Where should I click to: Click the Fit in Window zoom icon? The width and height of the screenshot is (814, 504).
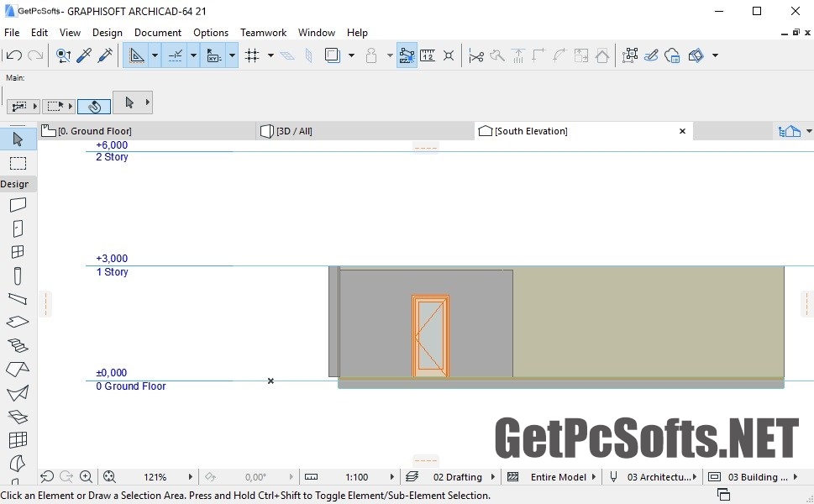(109, 476)
